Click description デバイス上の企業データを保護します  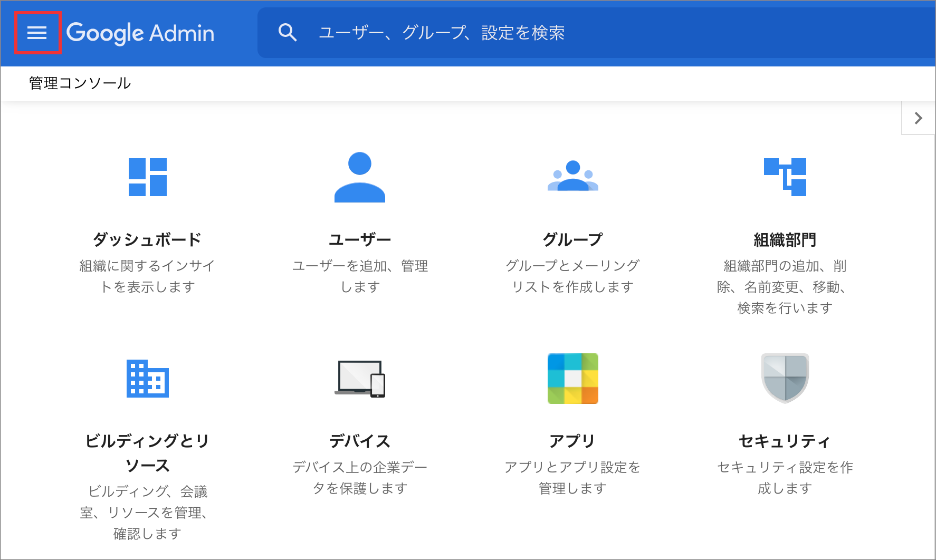360,478
